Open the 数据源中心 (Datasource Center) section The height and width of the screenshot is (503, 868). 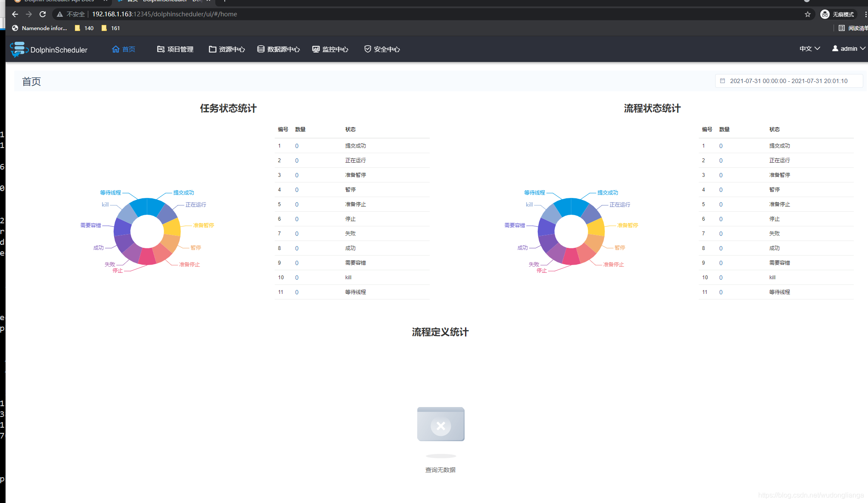[x=283, y=49]
